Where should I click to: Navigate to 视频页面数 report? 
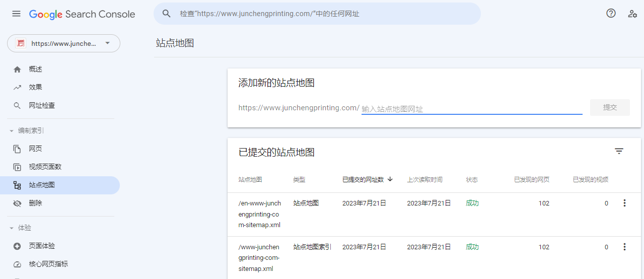click(45, 167)
